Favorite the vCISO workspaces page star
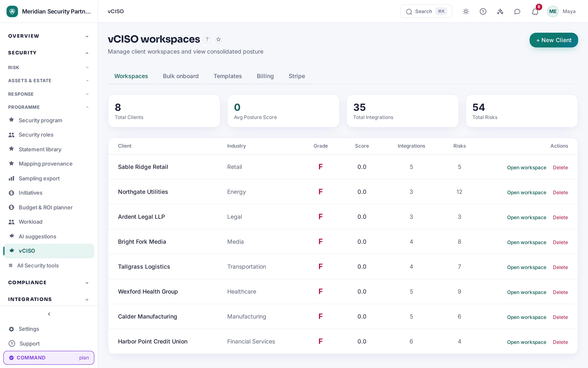 pos(218,39)
